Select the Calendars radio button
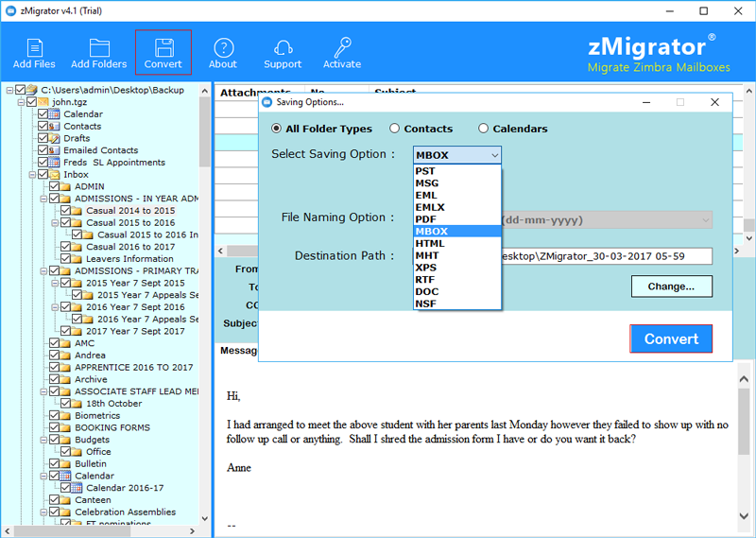Viewport: 756px width, 538px height. click(x=483, y=129)
